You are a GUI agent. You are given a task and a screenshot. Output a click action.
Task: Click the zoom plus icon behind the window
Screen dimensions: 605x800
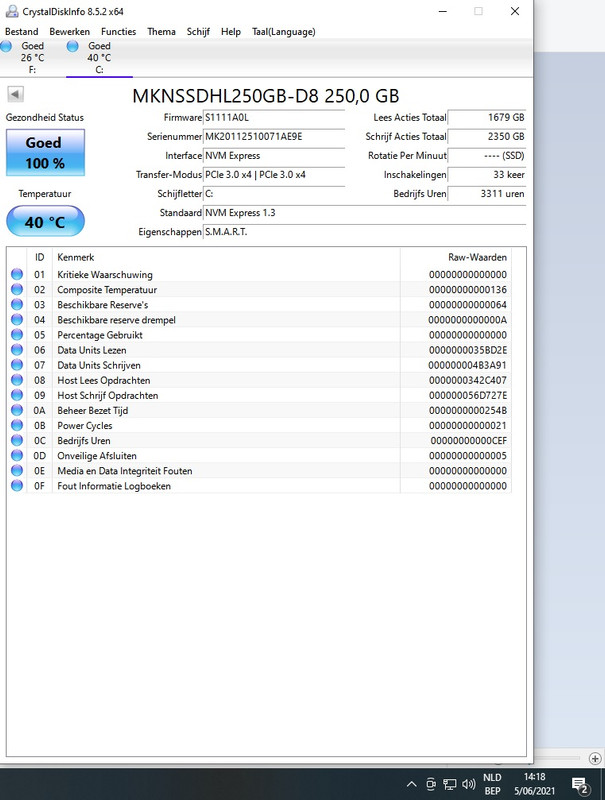(x=595, y=759)
